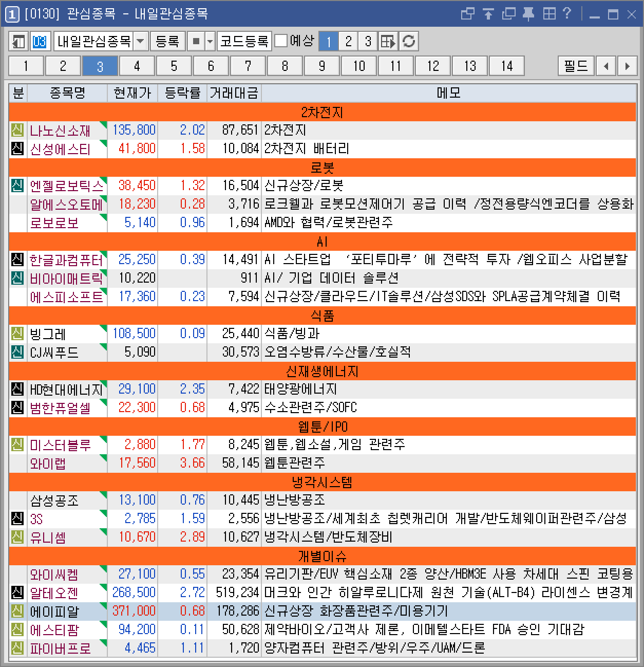644x667 pixels.
Task: Click the teal badge beside CJ씨푸드
Action: tap(17, 352)
